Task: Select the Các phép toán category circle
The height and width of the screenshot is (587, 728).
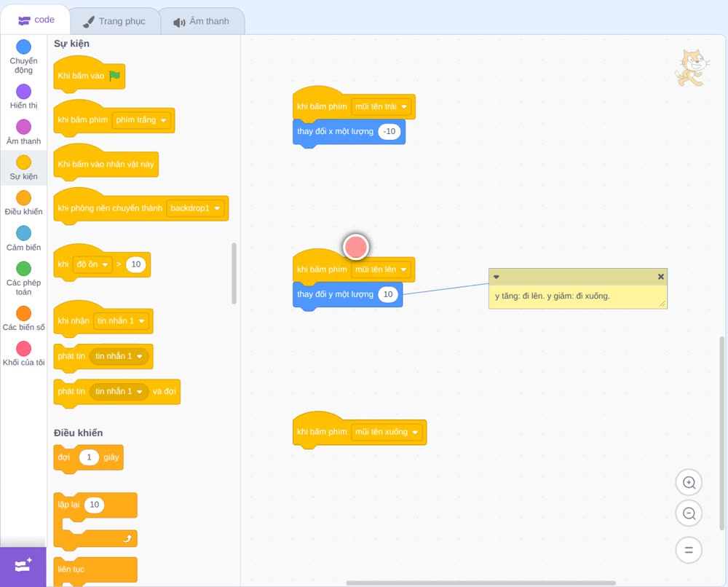Action: [24, 269]
